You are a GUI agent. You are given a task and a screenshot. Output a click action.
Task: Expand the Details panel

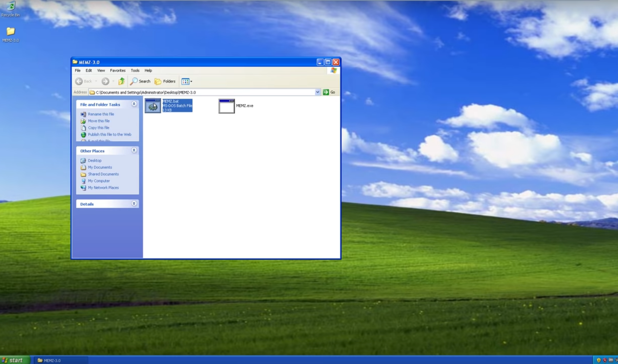click(x=134, y=204)
